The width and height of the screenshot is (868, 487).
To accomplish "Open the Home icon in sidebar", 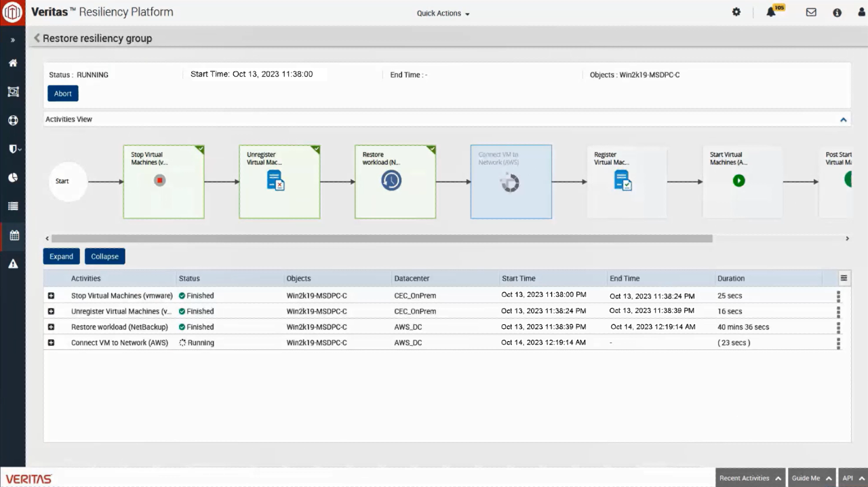I will (x=13, y=63).
